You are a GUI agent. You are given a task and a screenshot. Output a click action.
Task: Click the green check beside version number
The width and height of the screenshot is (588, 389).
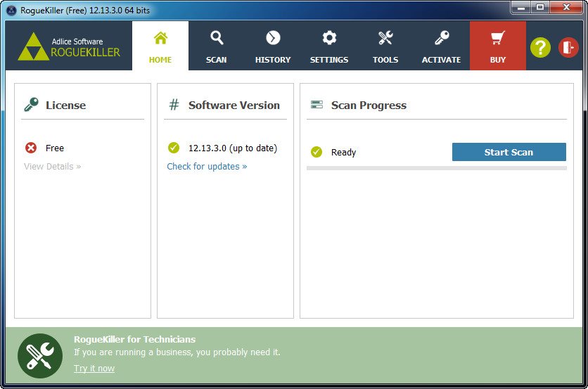174,148
